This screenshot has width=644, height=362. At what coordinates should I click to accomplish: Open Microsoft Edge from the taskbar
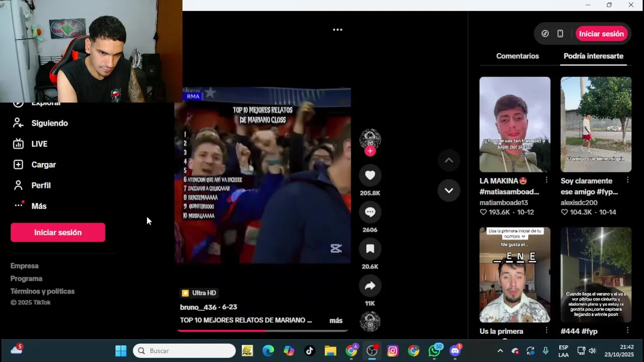[x=268, y=350]
